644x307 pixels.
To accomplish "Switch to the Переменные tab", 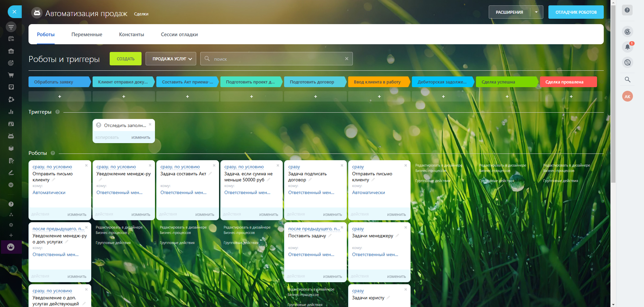I will pos(87,35).
